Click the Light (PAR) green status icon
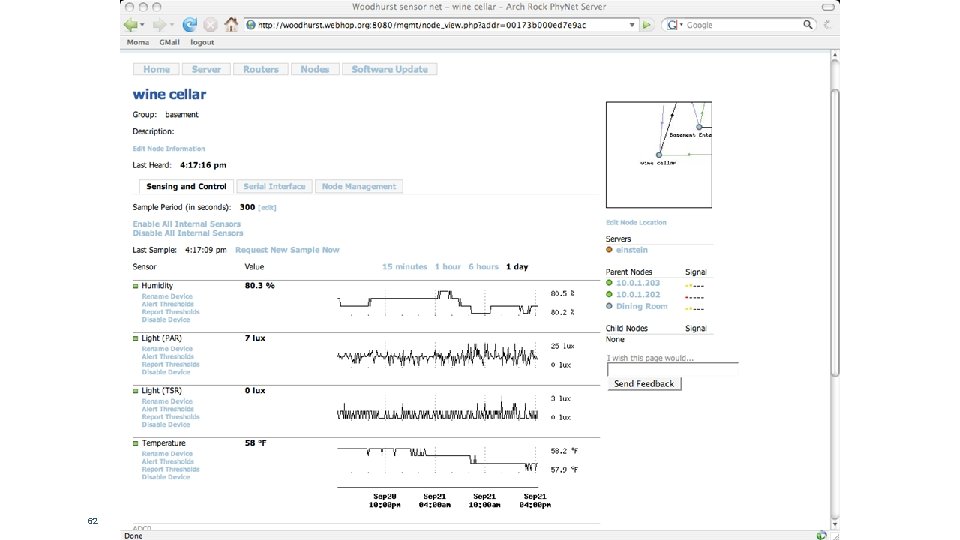 tap(135, 339)
